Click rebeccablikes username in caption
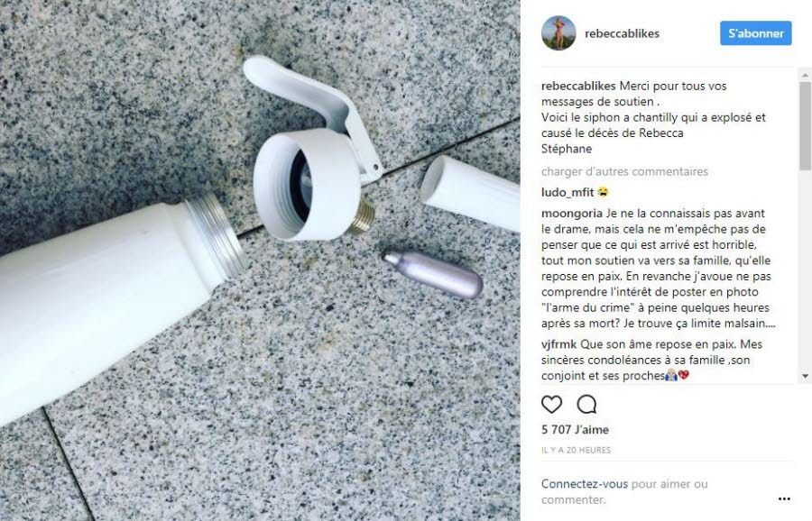This screenshot has height=521, width=812. tap(578, 86)
